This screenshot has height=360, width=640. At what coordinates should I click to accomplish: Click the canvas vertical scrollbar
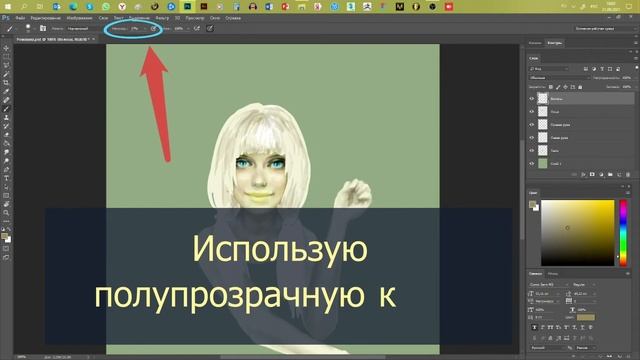[522, 190]
